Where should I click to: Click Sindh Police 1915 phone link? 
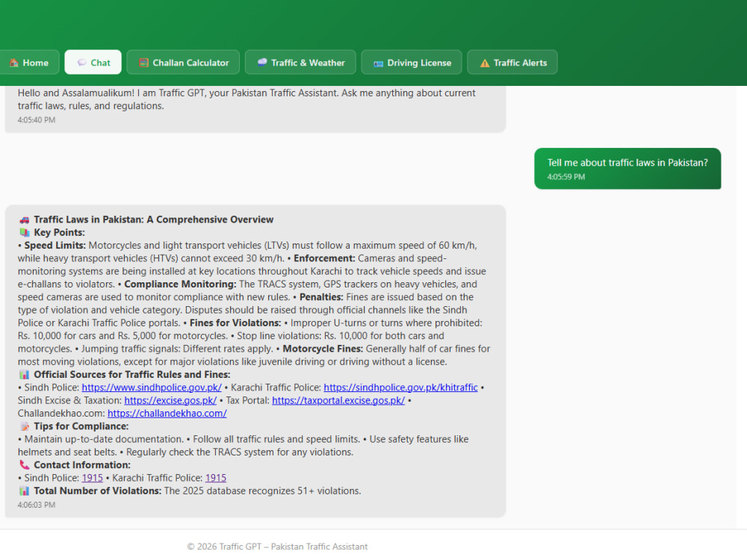[93, 478]
